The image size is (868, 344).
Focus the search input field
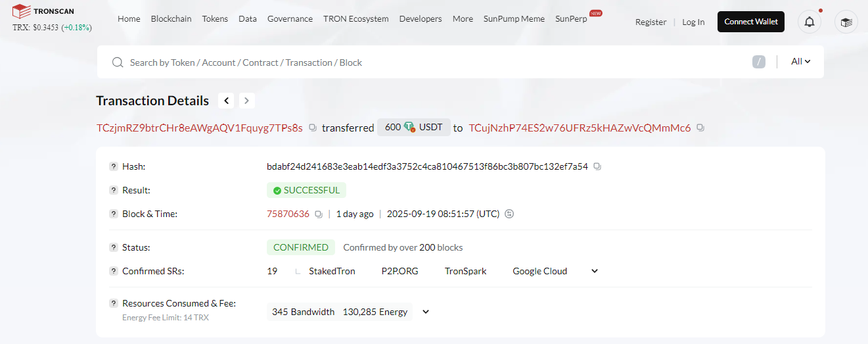[x=434, y=62]
